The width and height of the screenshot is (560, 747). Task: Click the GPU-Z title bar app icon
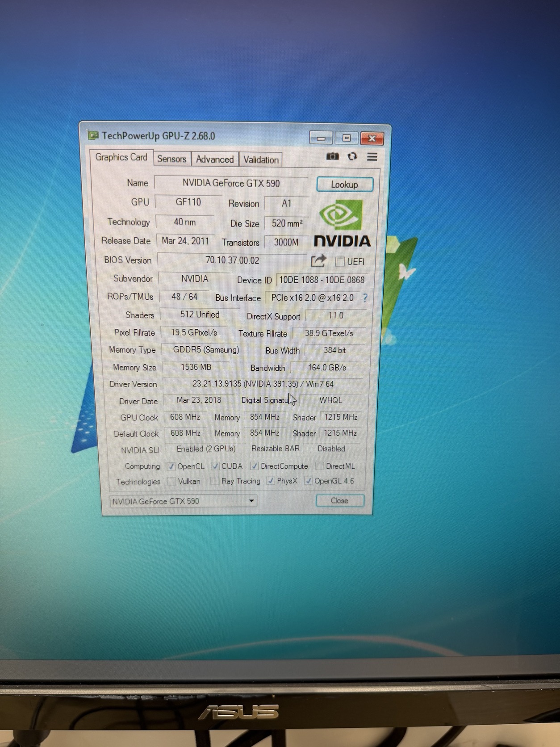pyautogui.click(x=93, y=135)
